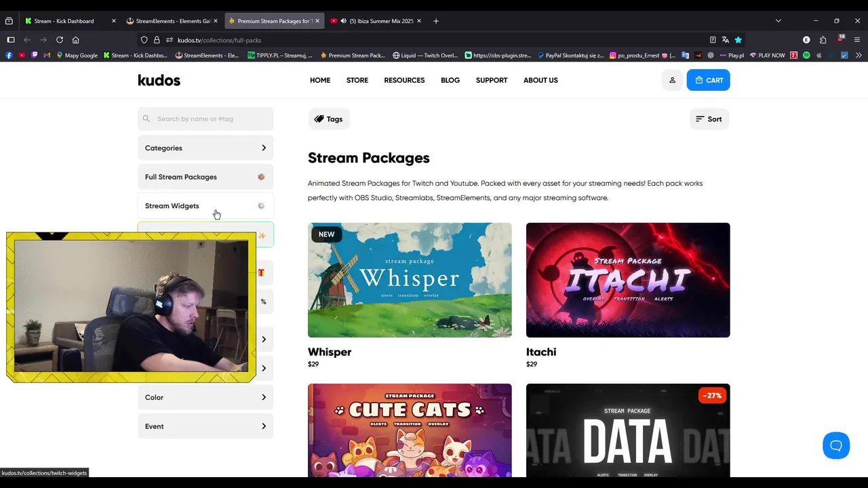Open the support chat bubble

pos(836,445)
